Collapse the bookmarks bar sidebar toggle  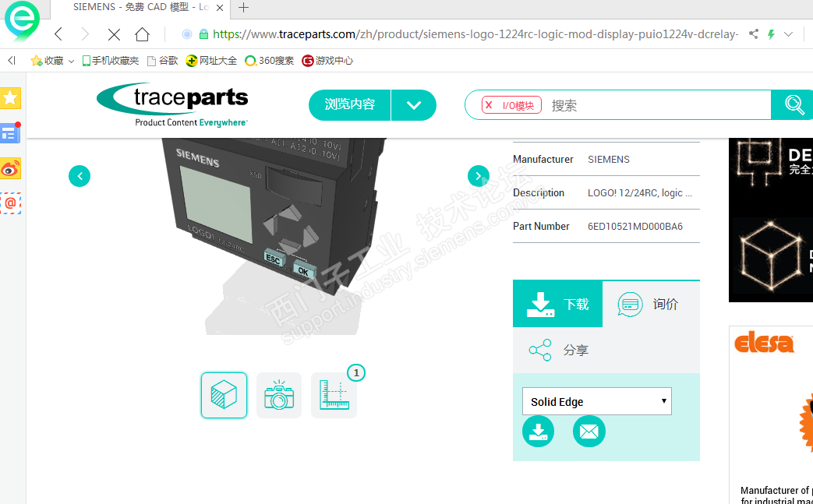click(12, 61)
